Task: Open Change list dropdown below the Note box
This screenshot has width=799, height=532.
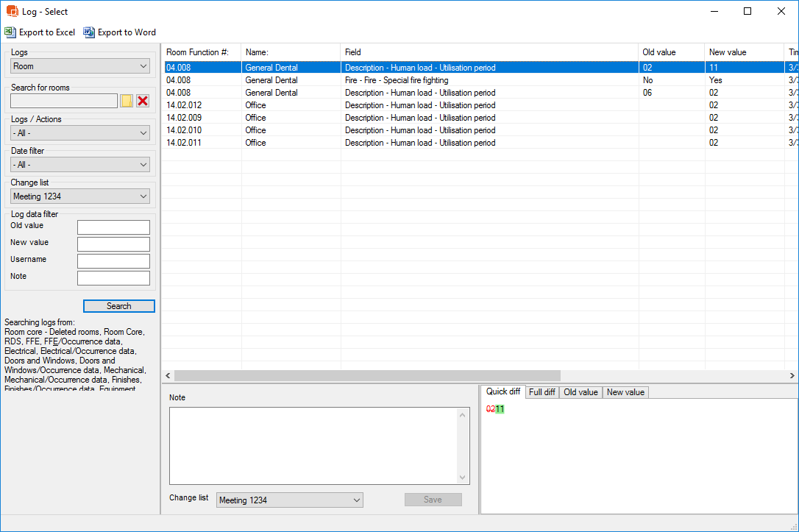Action: (290, 500)
